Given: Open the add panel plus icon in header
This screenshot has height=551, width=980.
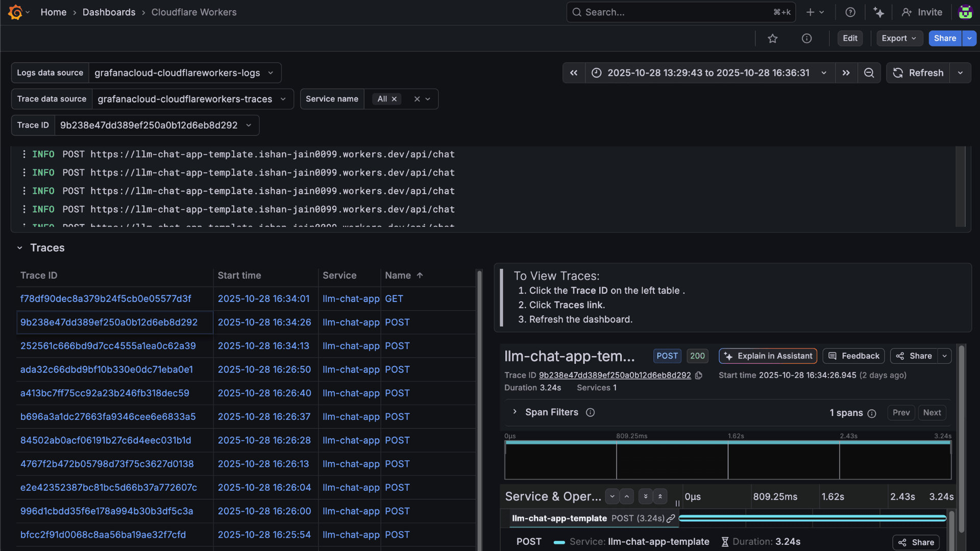Looking at the screenshot, I should pos(811,12).
